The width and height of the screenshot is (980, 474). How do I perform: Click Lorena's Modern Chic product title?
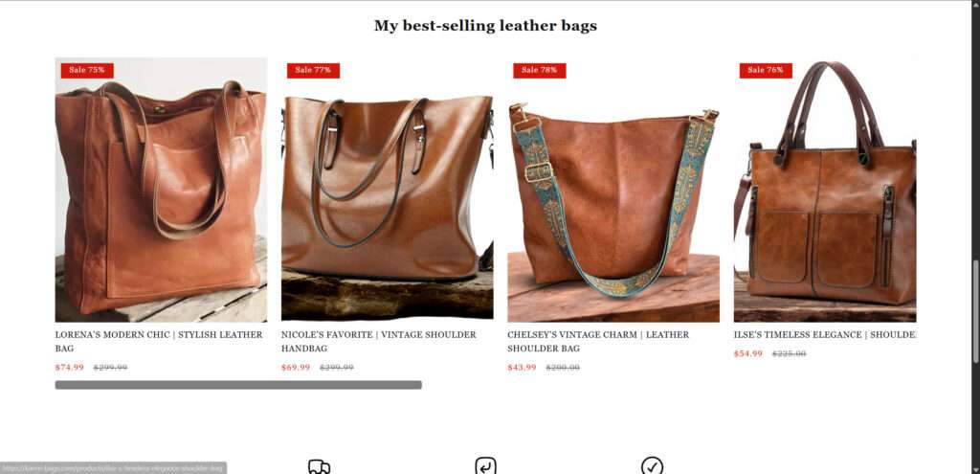pos(159,342)
